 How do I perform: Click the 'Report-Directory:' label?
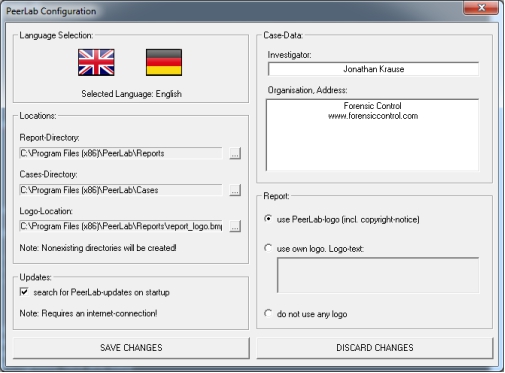[x=49, y=137]
